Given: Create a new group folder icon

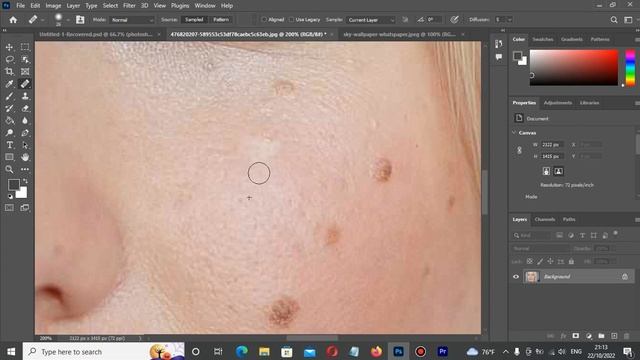Looking at the screenshot, I should coord(601,336).
